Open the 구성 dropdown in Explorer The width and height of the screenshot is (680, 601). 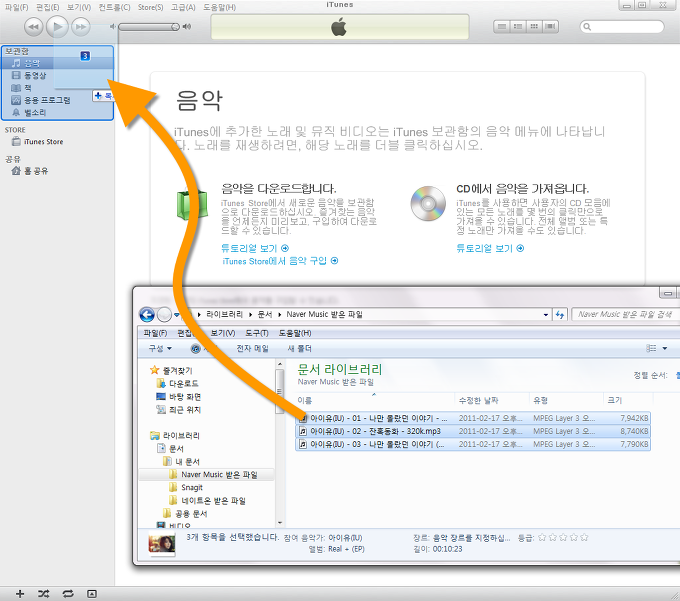(x=160, y=349)
